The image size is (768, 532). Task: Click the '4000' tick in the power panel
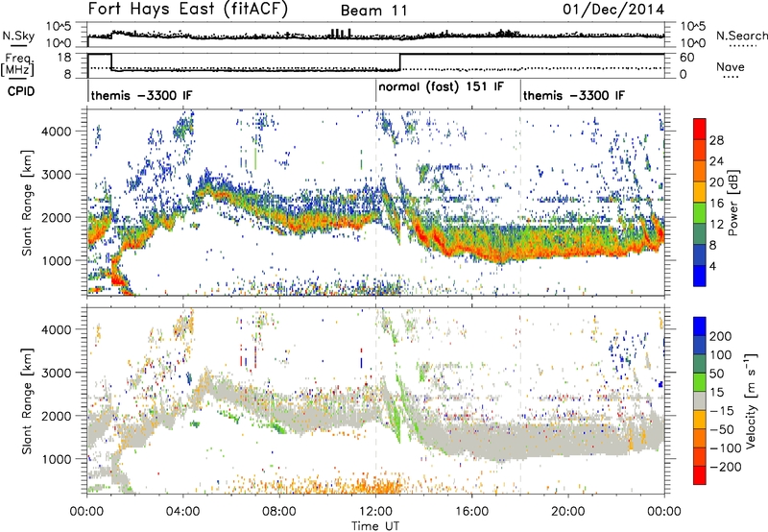(x=56, y=132)
